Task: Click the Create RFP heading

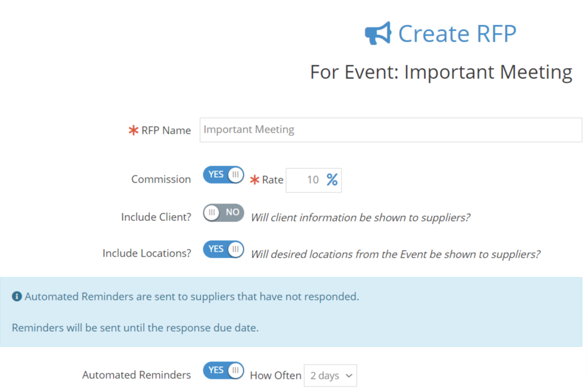Action: 458,33
